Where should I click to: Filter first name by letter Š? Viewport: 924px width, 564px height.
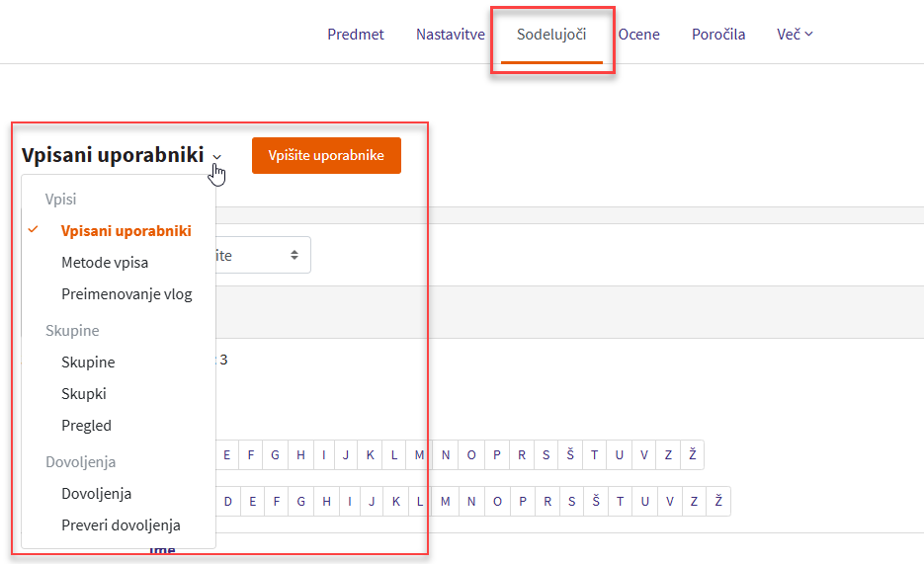pyautogui.click(x=570, y=455)
